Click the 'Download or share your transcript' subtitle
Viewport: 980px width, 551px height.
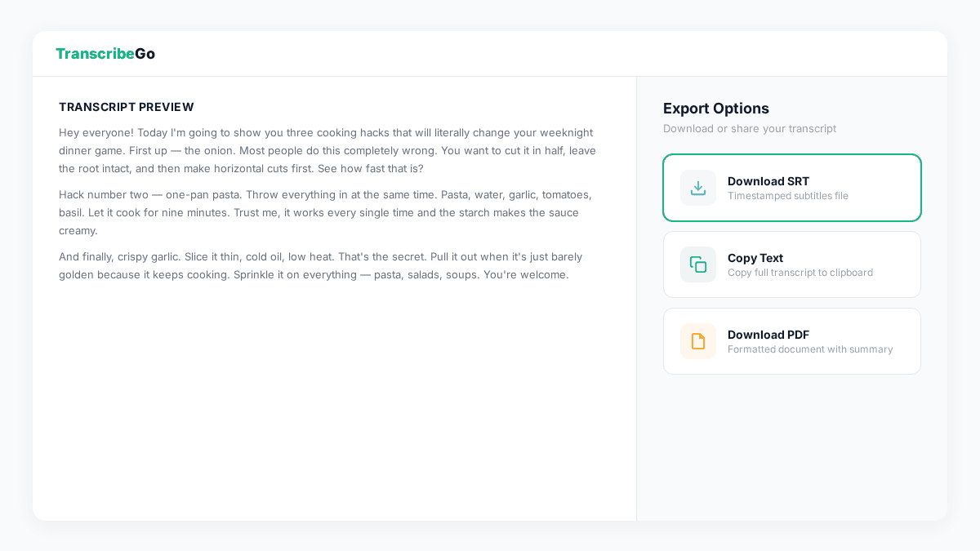(x=750, y=128)
